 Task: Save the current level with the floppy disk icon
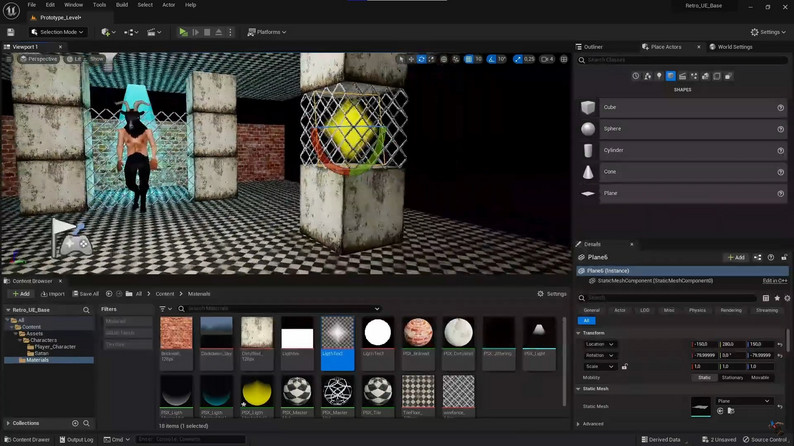pos(11,32)
